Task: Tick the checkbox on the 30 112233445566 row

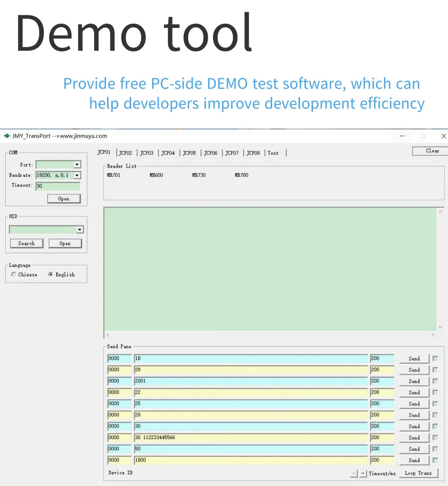Action: pos(435,438)
